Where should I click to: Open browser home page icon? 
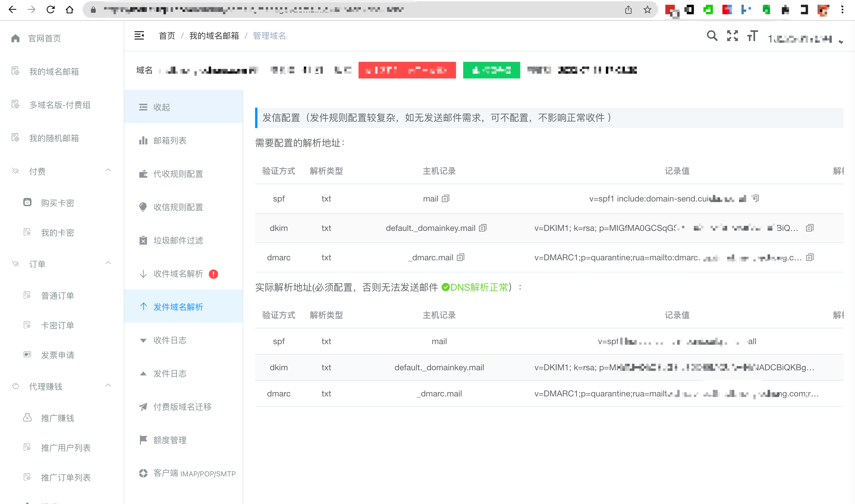tap(70, 10)
